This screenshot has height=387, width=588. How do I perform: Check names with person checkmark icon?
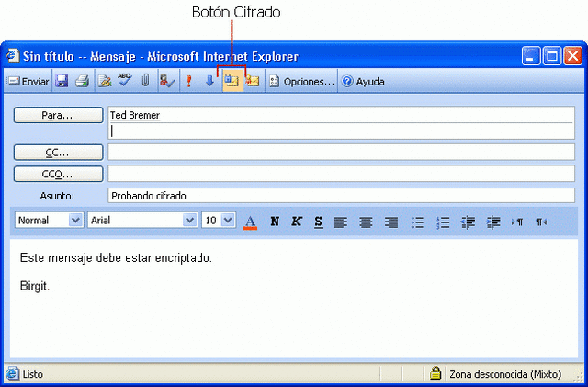(167, 81)
